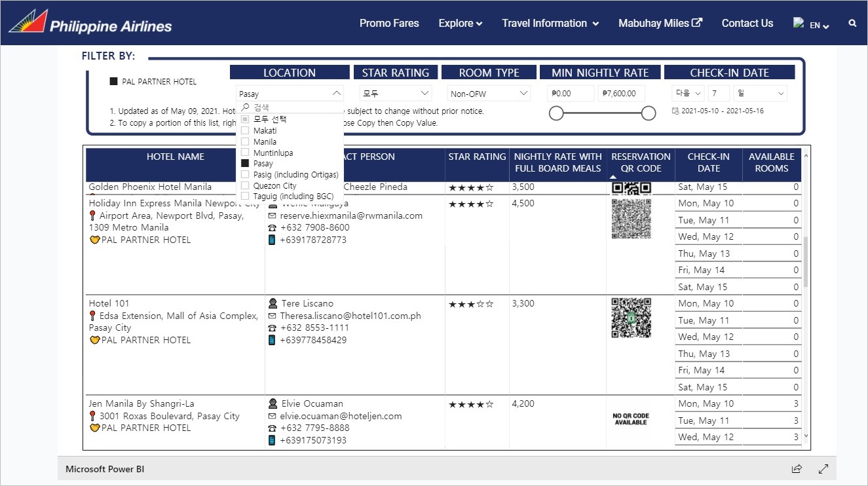Open Power BI report in fullscreen mode
Screen dimensions: 868x486
[823, 469]
